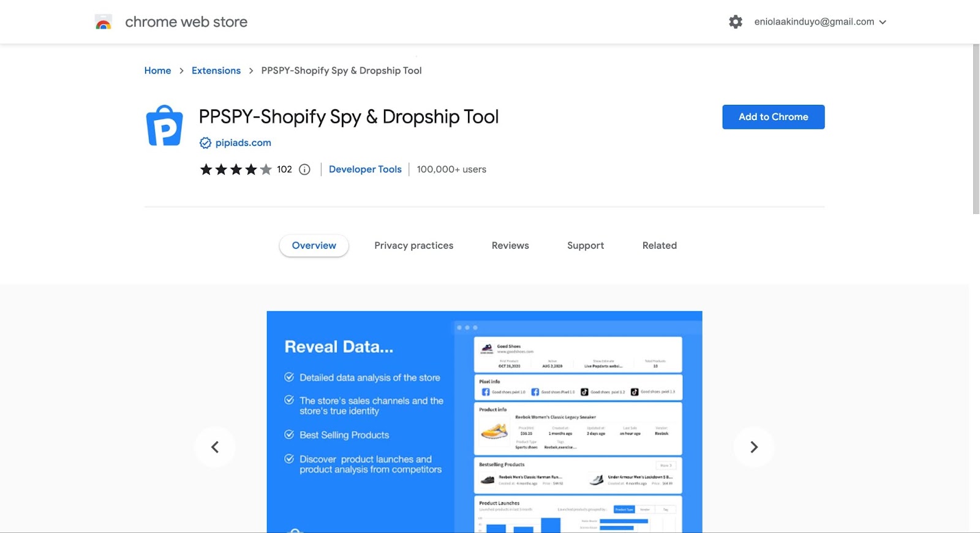Open the settings gear icon
Viewport: 980px width, 533px height.
[x=736, y=22]
